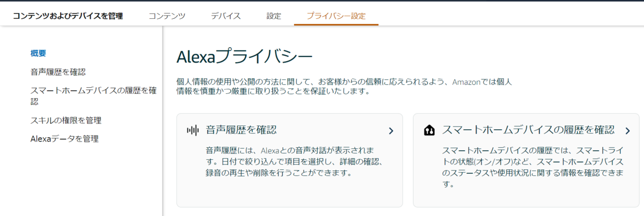Screen dimensions: 644x216
Task: Click the スマートホームデバイスの履歴では description text
Action: [533, 167]
